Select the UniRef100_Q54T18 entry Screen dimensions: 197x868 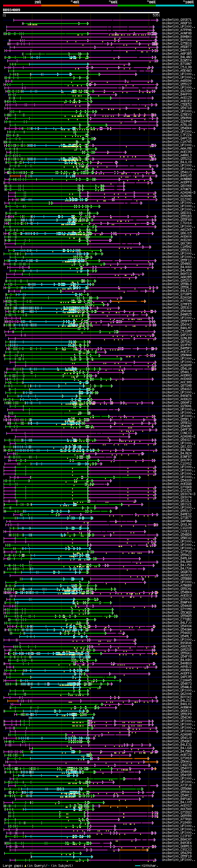click(x=177, y=108)
